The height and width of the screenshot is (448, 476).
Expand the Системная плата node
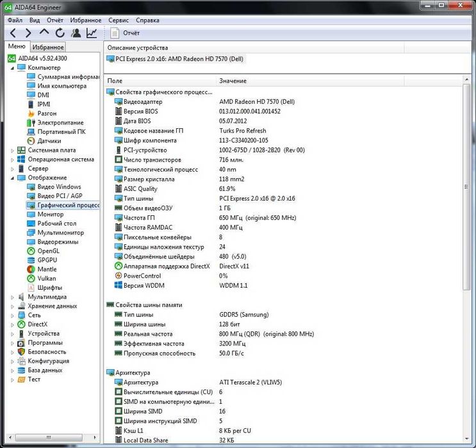[x=12, y=151]
